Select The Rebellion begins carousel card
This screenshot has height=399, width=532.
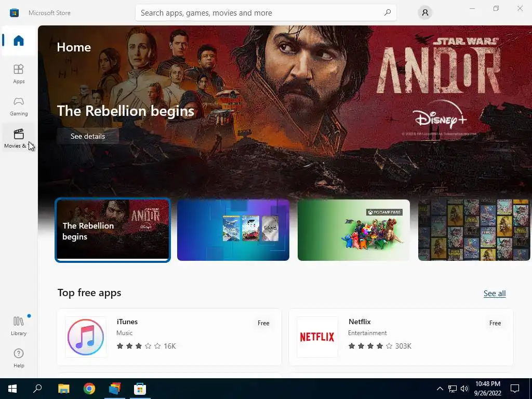pos(113,230)
